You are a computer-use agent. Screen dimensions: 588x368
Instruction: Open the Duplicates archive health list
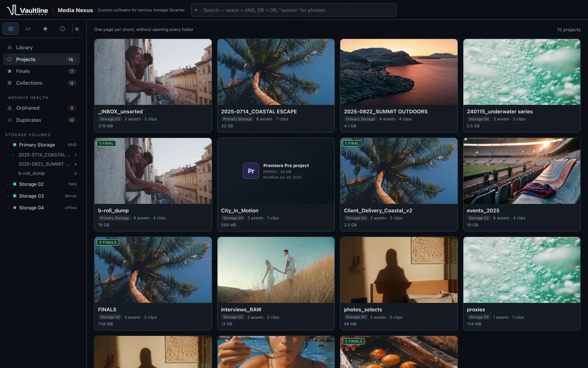41,120
